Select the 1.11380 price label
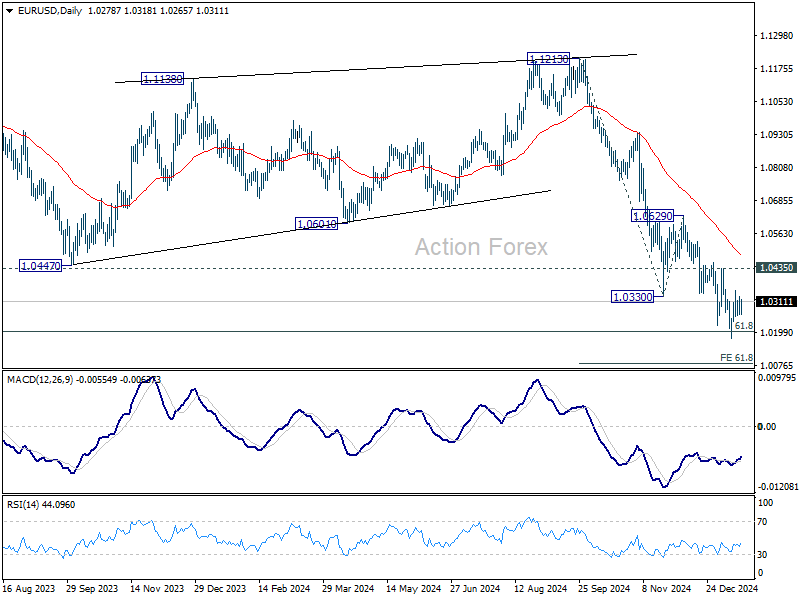800x600 pixels. tap(162, 79)
